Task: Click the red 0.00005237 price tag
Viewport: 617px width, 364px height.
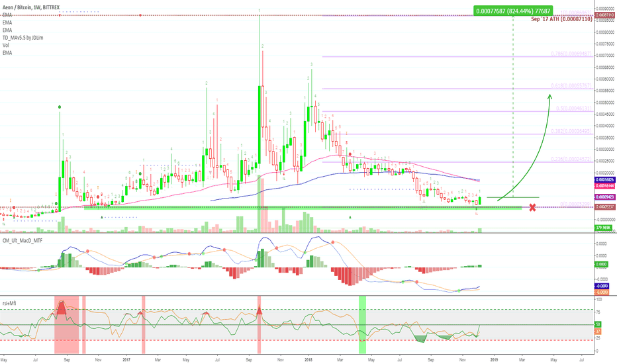Action: (604, 206)
